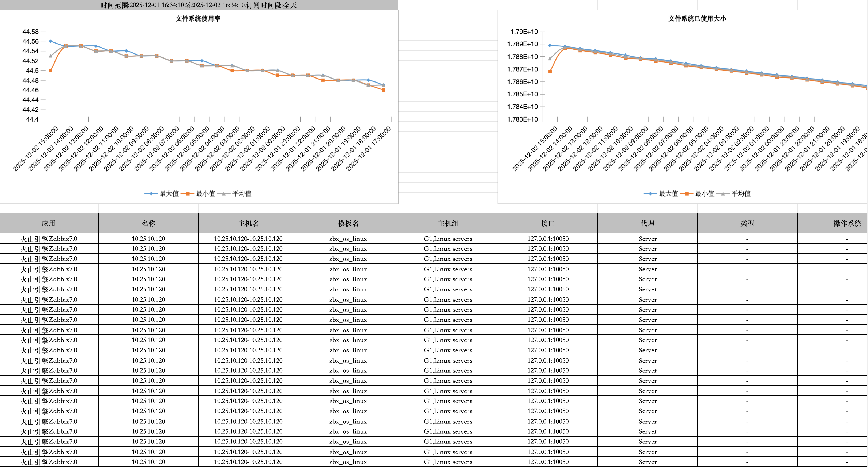The width and height of the screenshot is (868, 467).
Task: Click the 文件系统使用率 chart title
Action: pyautogui.click(x=198, y=19)
